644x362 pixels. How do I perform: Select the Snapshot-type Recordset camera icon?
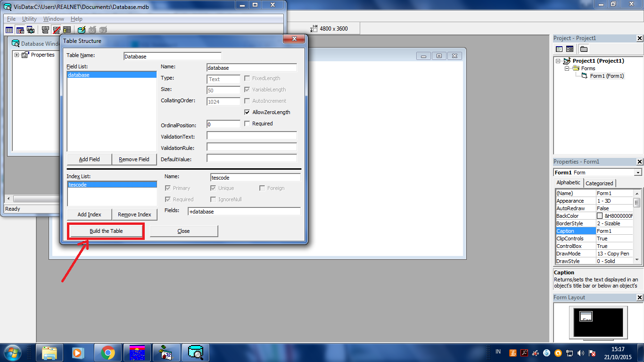(31, 30)
